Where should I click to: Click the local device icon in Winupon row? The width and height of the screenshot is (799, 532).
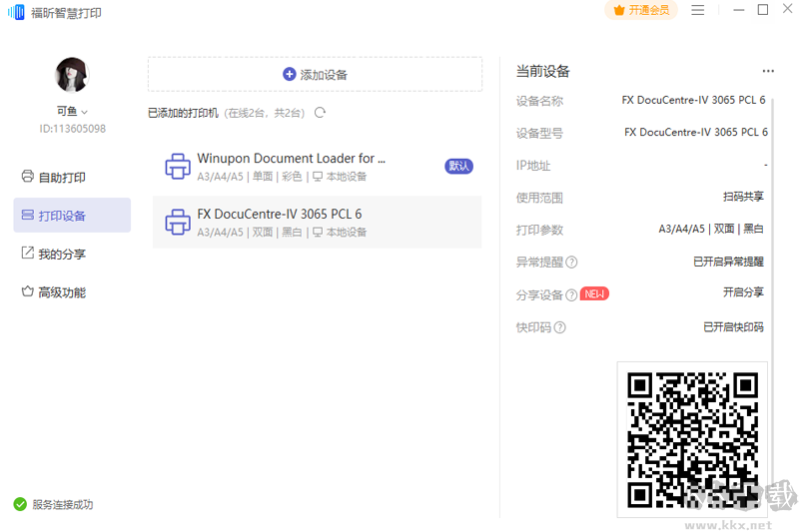point(318,177)
